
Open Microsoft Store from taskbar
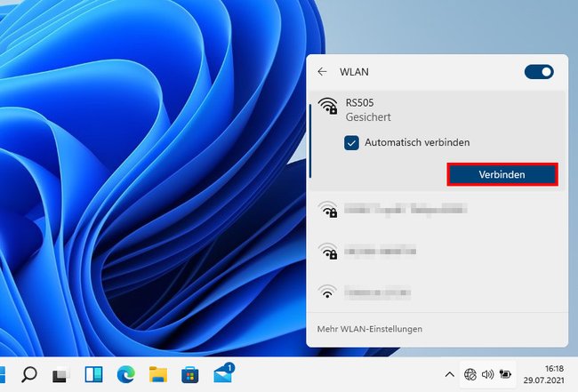point(190,375)
